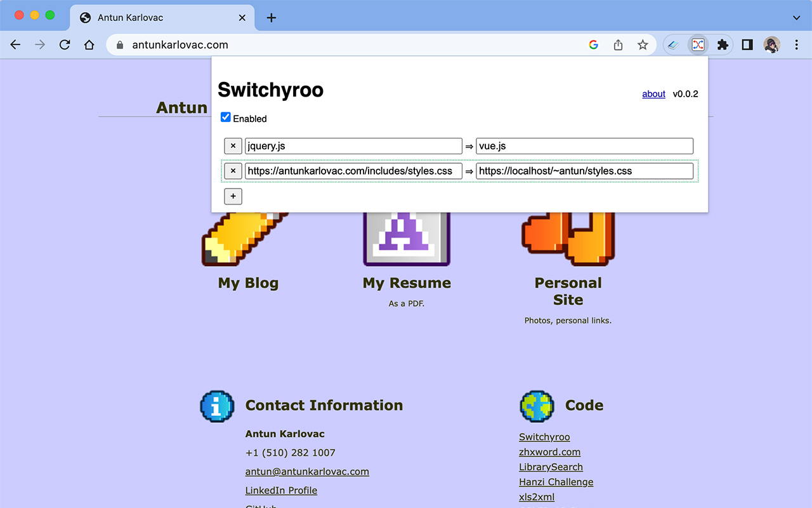Enable the Switchyroo Enabled checkbox
812x508 pixels.
pyautogui.click(x=225, y=117)
